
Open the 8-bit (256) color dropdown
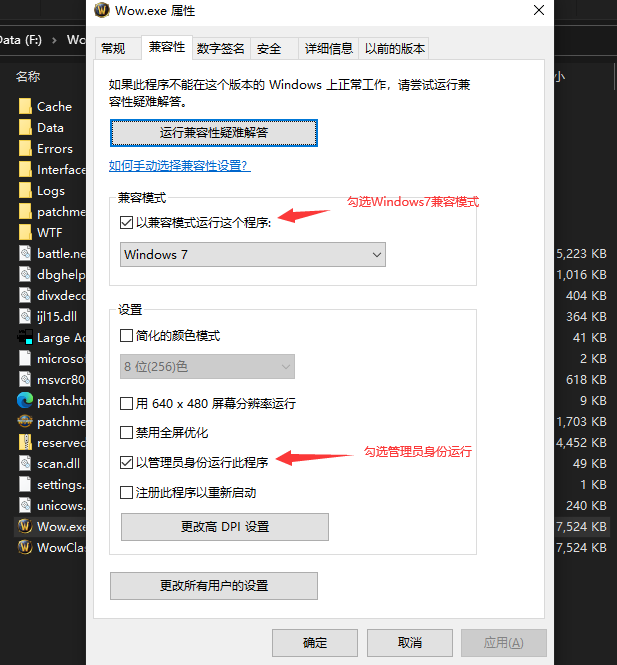[207, 366]
